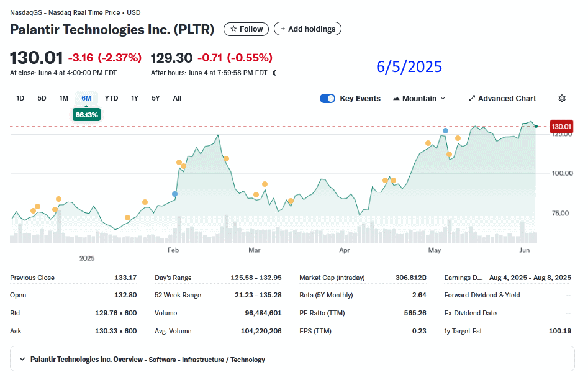This screenshot has height=380, width=588.
Task: Select the 5Y time range tab
Action: [x=156, y=98]
